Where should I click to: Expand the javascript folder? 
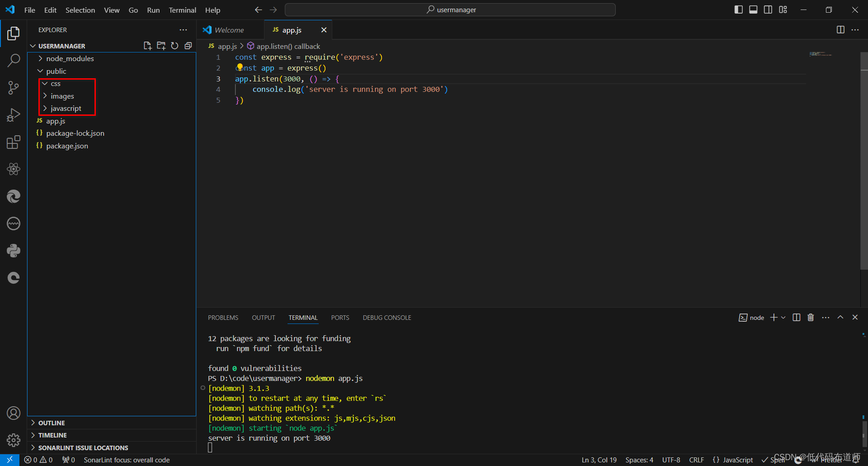click(111, 109)
